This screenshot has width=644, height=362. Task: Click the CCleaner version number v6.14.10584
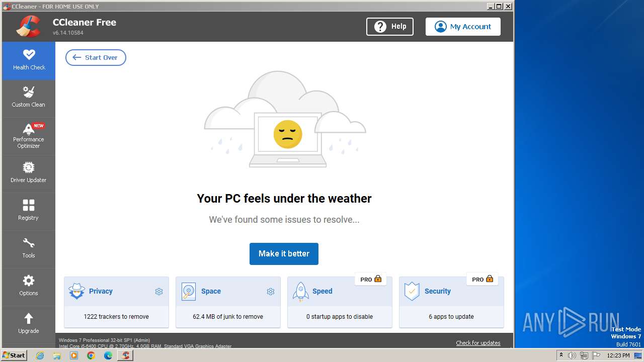[x=68, y=33]
